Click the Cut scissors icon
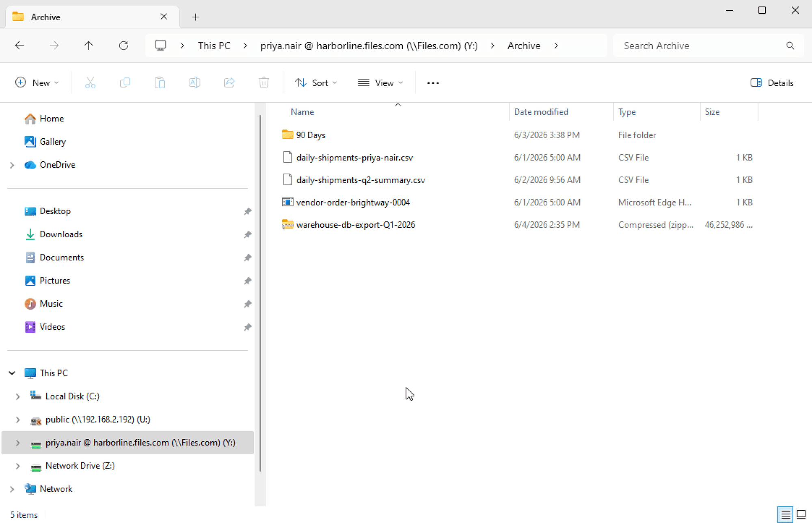The width and height of the screenshot is (812, 523). (90, 83)
